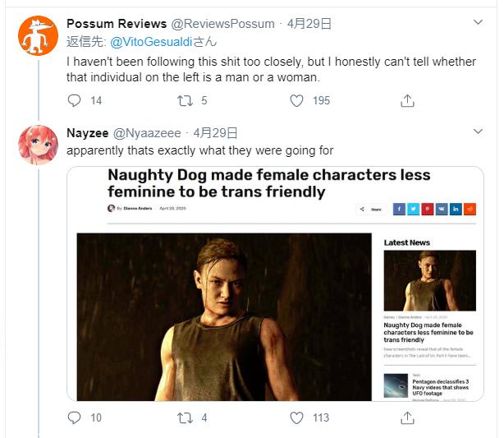Click the Possum Reviews avatar
The width and height of the screenshot is (504, 438).
[x=37, y=38]
